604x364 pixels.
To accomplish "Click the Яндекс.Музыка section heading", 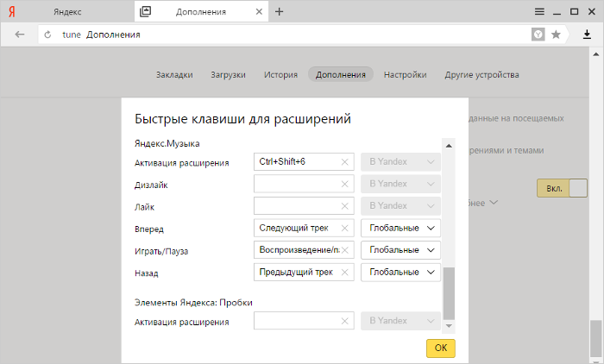I will click(167, 144).
